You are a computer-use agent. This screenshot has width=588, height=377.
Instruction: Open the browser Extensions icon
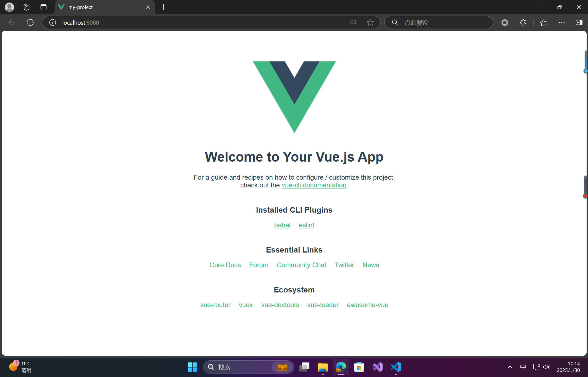523,22
